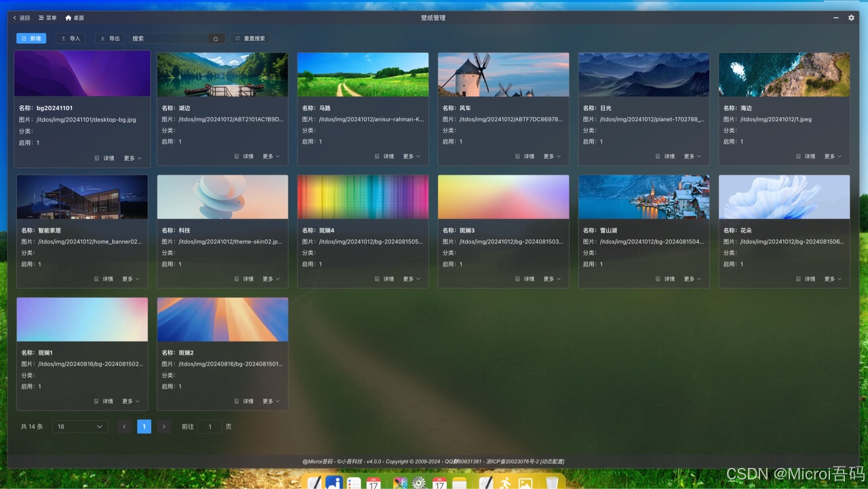Click 重置搜索 to reset search
The width and height of the screenshot is (868, 489).
coord(250,39)
